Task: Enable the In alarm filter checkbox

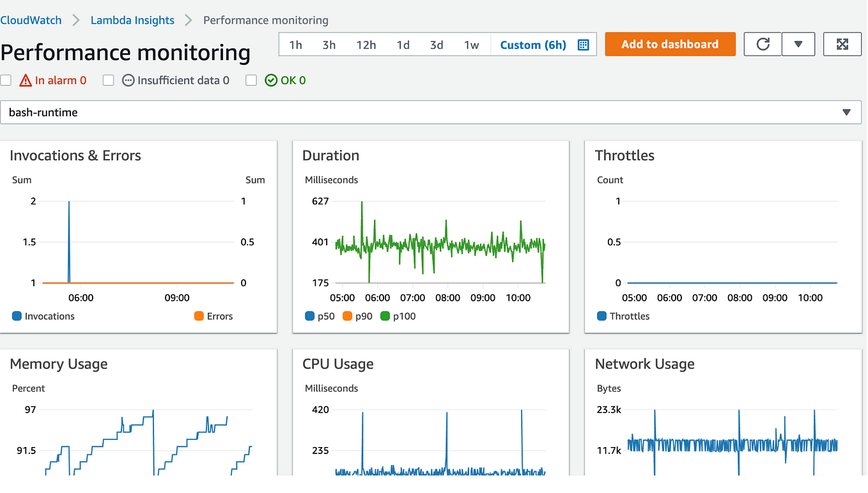Action: tap(6, 80)
